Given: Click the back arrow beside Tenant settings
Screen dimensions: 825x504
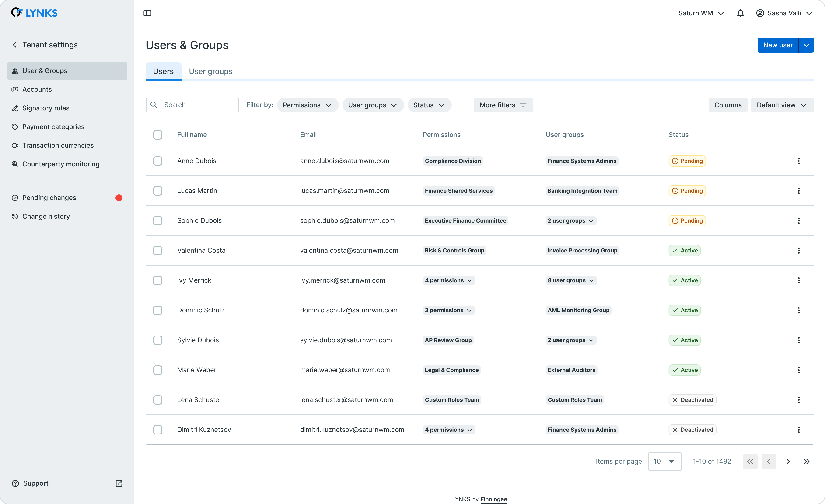Looking at the screenshot, I should (15, 45).
